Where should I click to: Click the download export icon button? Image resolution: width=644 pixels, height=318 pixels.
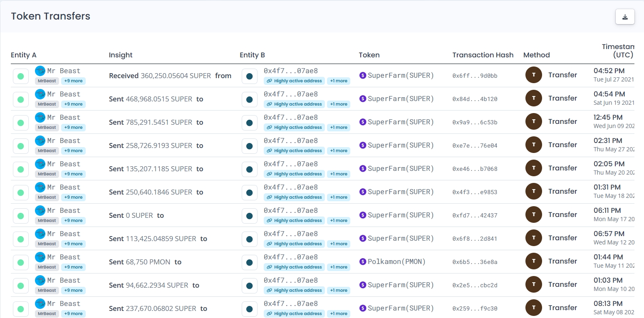(624, 17)
